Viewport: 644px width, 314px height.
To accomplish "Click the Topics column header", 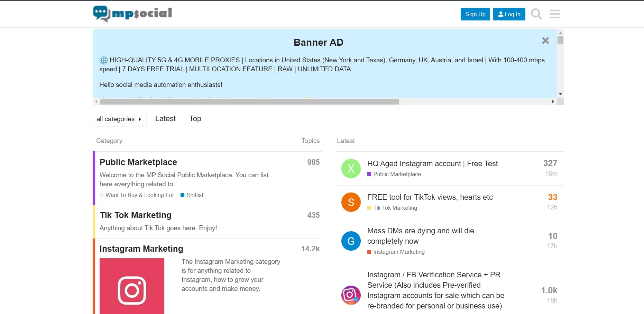I will [310, 141].
